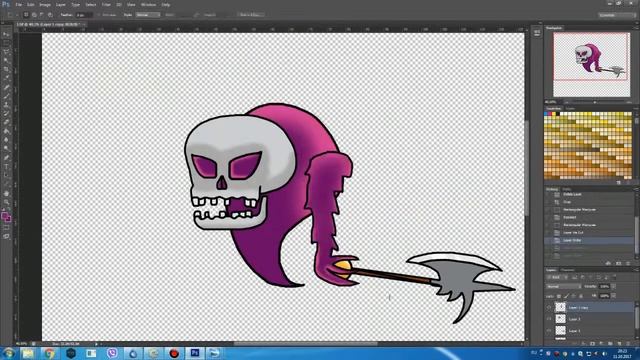
Task: Select the Eyedropper tool
Action: coord(6,78)
